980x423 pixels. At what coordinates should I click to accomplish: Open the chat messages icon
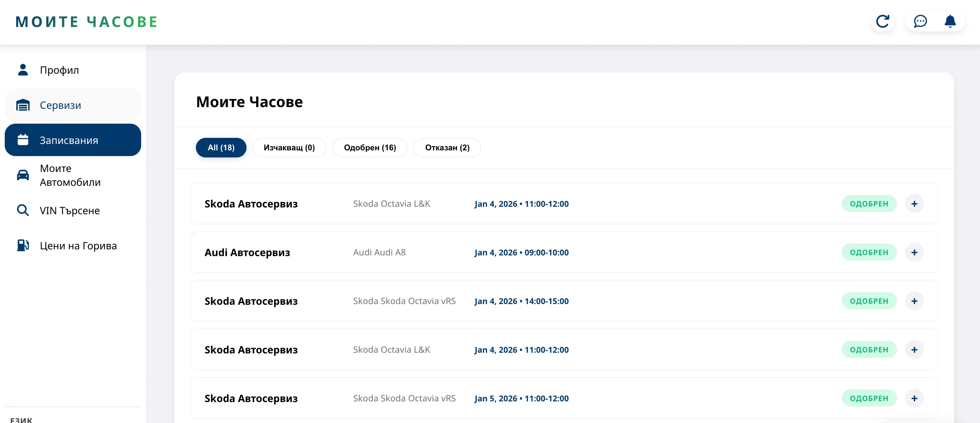920,21
